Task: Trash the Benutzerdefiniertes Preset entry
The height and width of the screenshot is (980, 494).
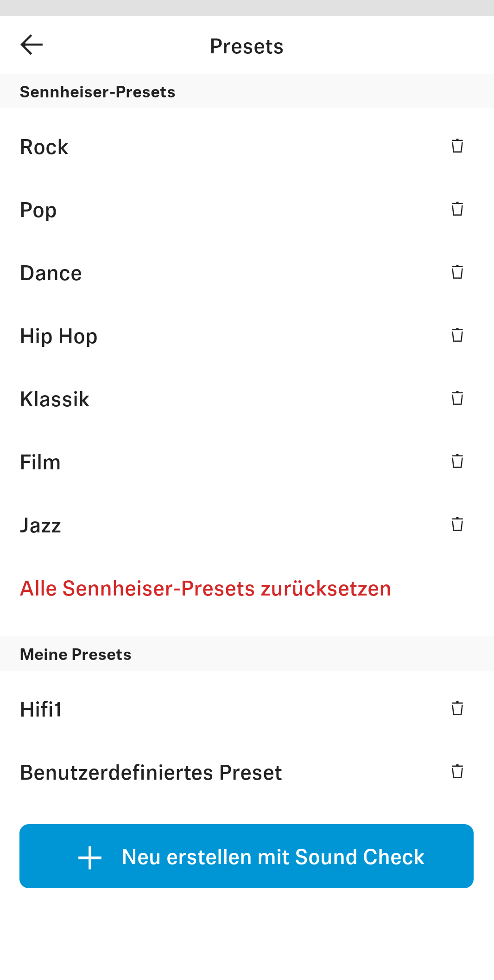Action: [457, 771]
